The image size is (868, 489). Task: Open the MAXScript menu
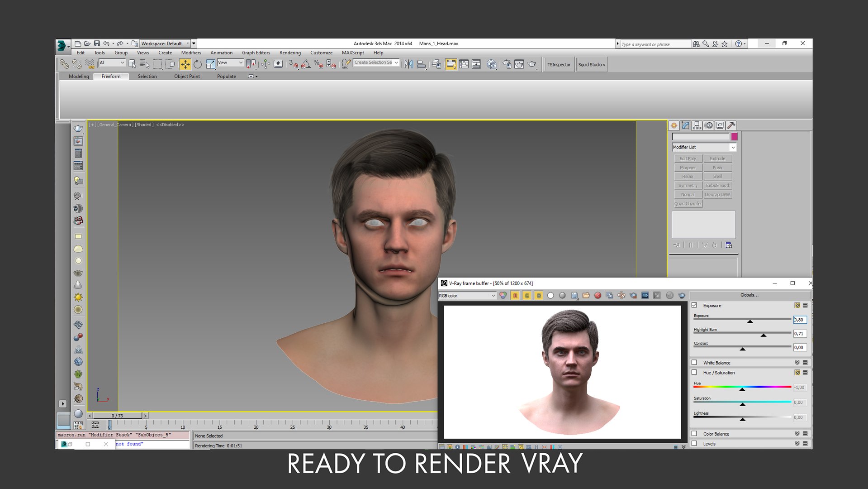pyautogui.click(x=353, y=53)
